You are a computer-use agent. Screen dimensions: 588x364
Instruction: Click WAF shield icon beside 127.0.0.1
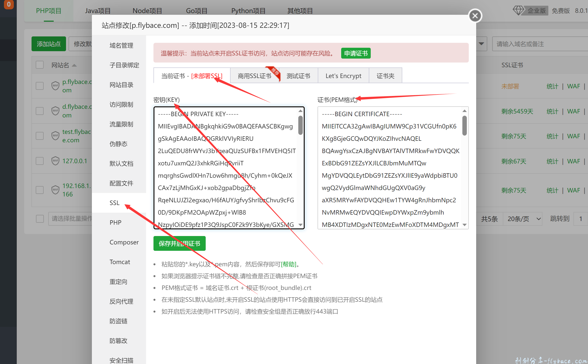click(x=55, y=161)
